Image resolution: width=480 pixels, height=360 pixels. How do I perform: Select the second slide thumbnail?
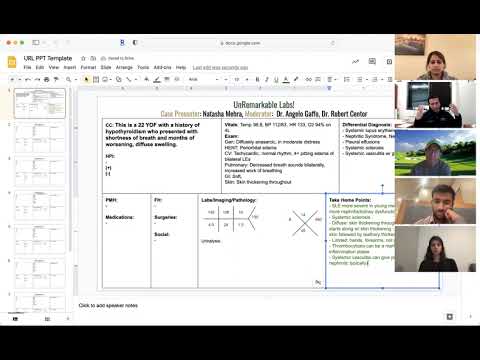coord(40,137)
